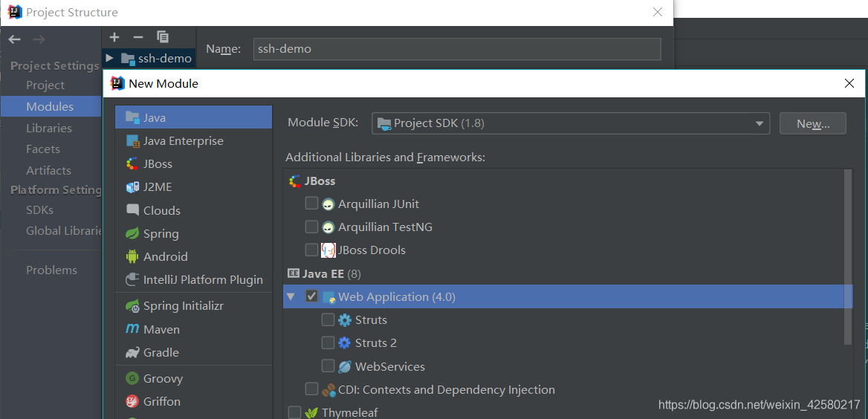This screenshot has width=868, height=419.
Task: Click the add module plus icon
Action: [x=114, y=37]
